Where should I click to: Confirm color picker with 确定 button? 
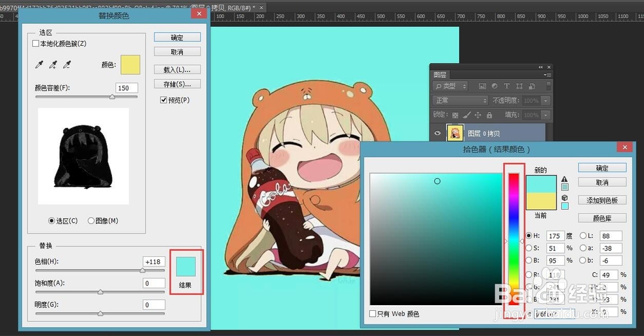[x=602, y=168]
